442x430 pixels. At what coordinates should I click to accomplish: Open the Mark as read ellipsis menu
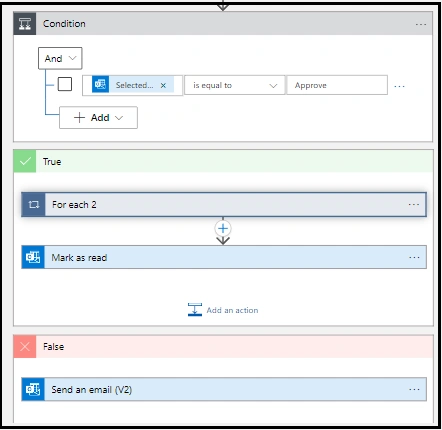414,257
